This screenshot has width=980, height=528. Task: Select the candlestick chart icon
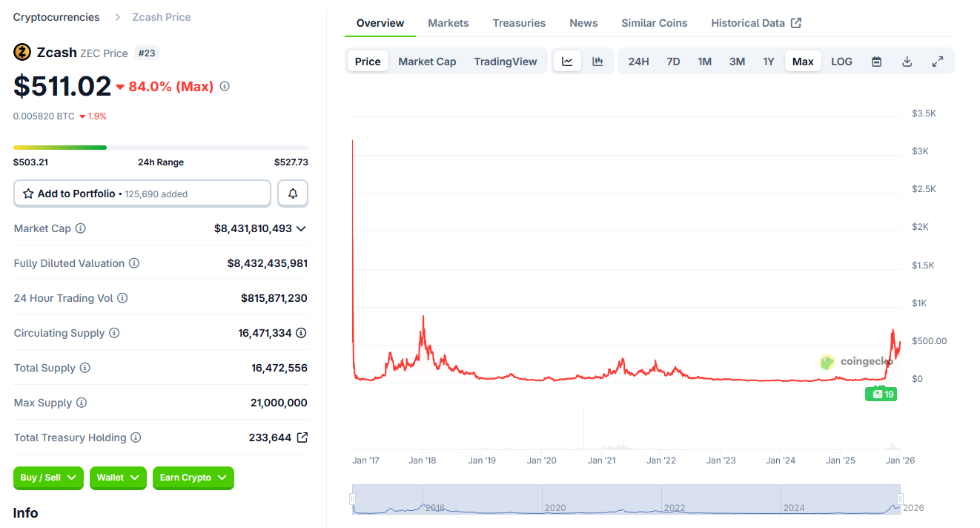pos(597,61)
